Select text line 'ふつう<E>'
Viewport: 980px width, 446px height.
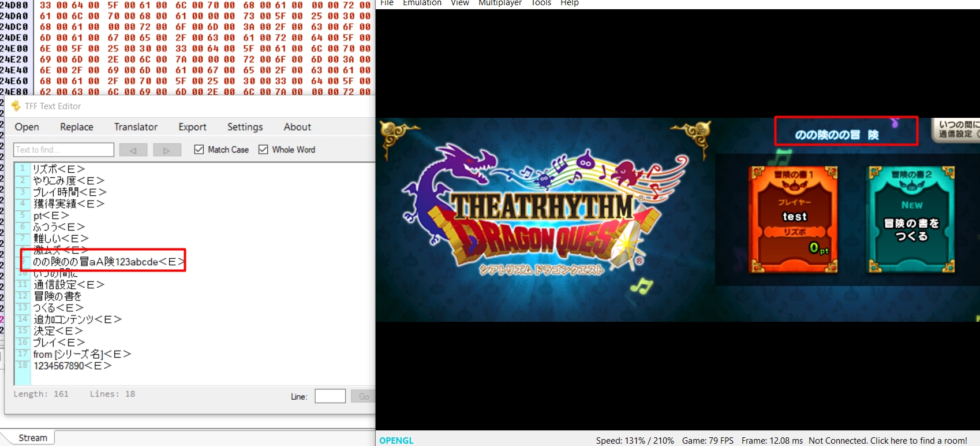[59, 227]
